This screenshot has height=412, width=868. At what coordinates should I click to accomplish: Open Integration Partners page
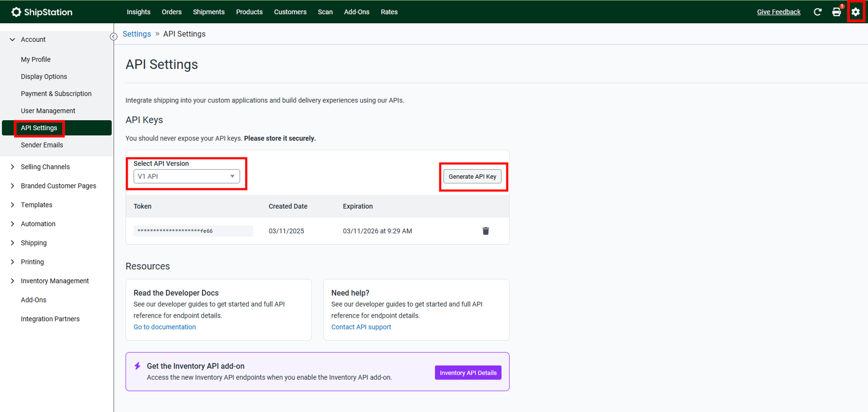point(50,319)
